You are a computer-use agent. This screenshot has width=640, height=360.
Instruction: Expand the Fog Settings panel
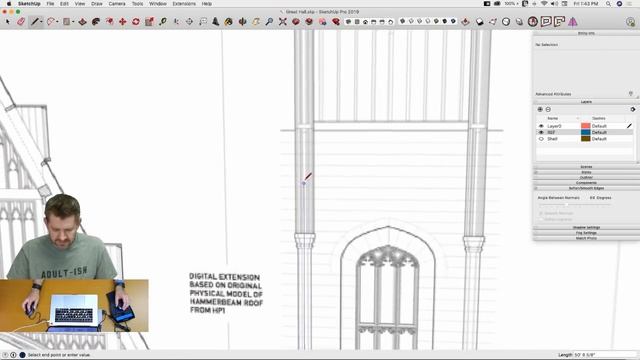pos(586,233)
